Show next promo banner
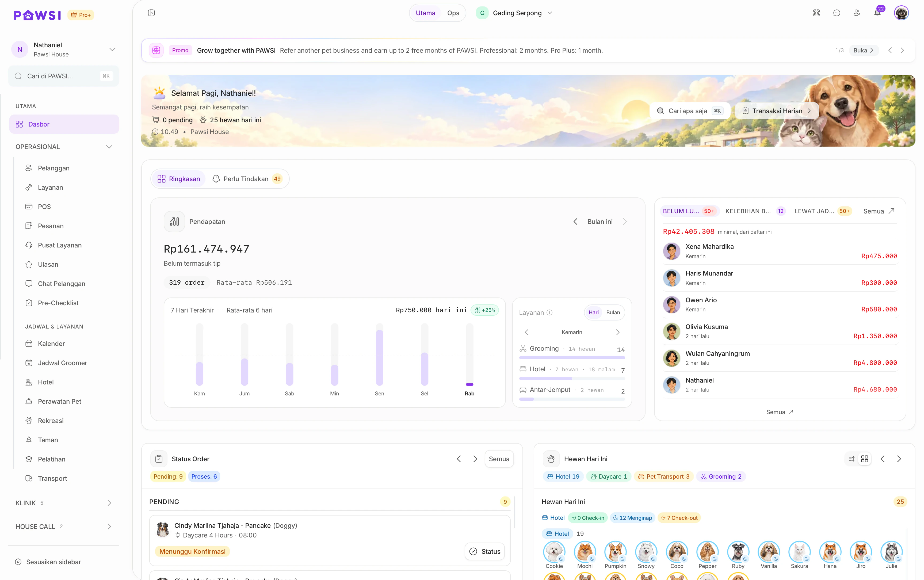 pos(902,50)
